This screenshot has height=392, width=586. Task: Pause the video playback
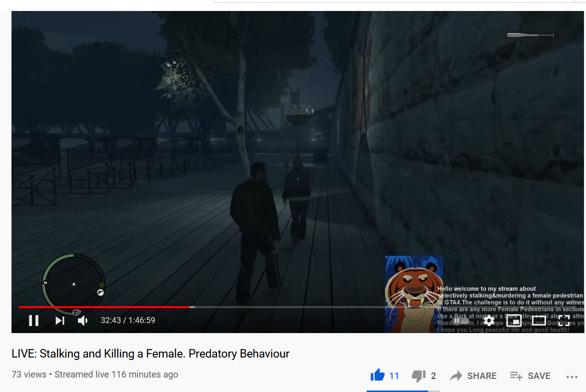tap(33, 321)
